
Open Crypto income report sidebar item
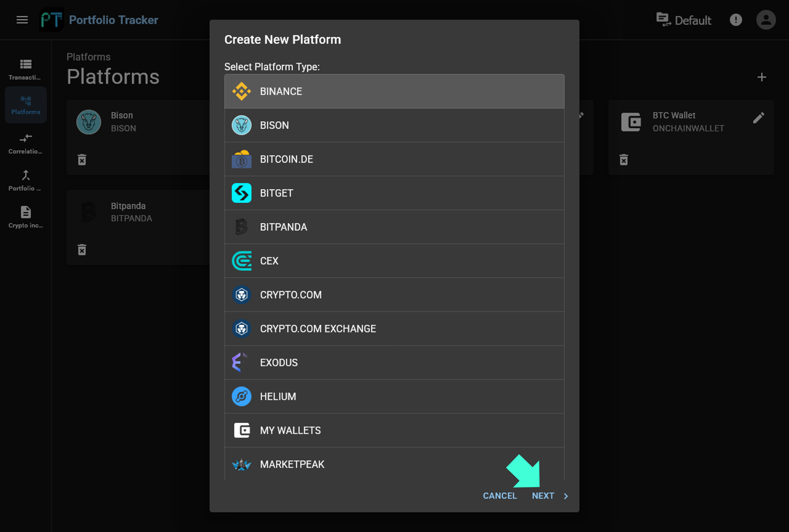pos(25,218)
